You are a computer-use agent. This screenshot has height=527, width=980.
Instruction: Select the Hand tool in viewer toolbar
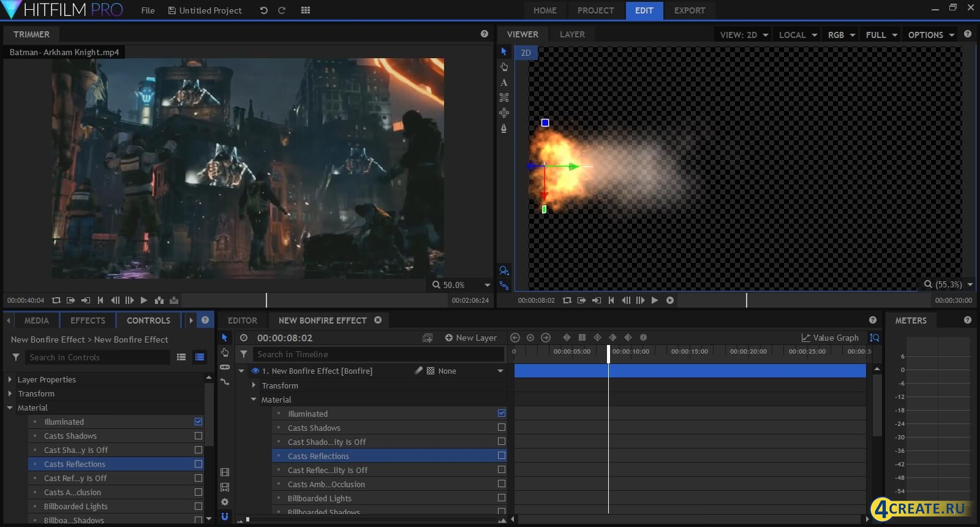pyautogui.click(x=504, y=67)
